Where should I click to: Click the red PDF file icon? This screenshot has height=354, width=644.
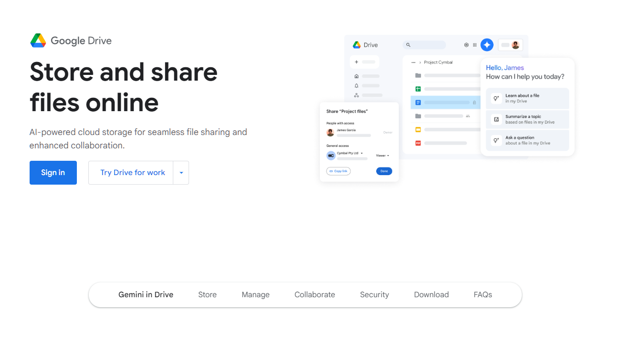418,143
